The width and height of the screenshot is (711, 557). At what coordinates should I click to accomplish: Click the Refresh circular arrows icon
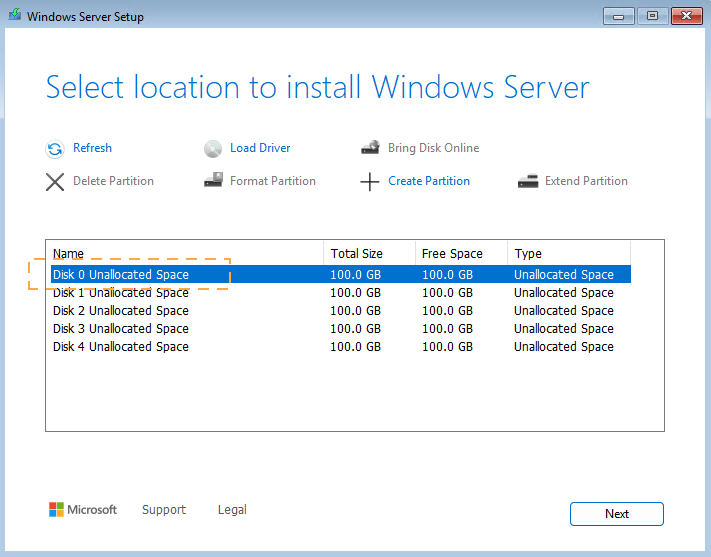click(x=55, y=149)
